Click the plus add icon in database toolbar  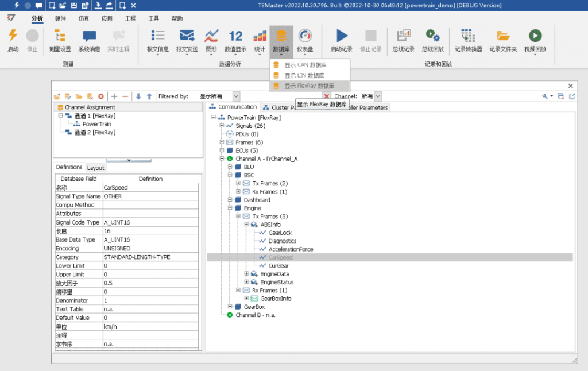(114, 96)
